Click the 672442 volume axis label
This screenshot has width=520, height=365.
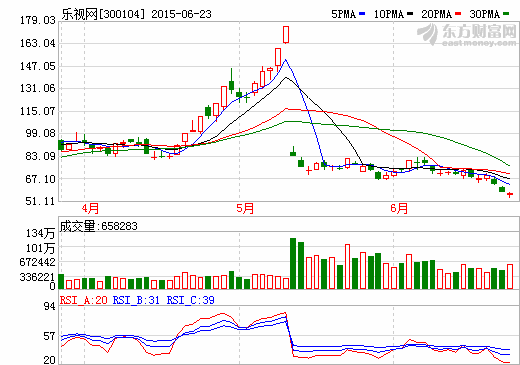(37, 262)
